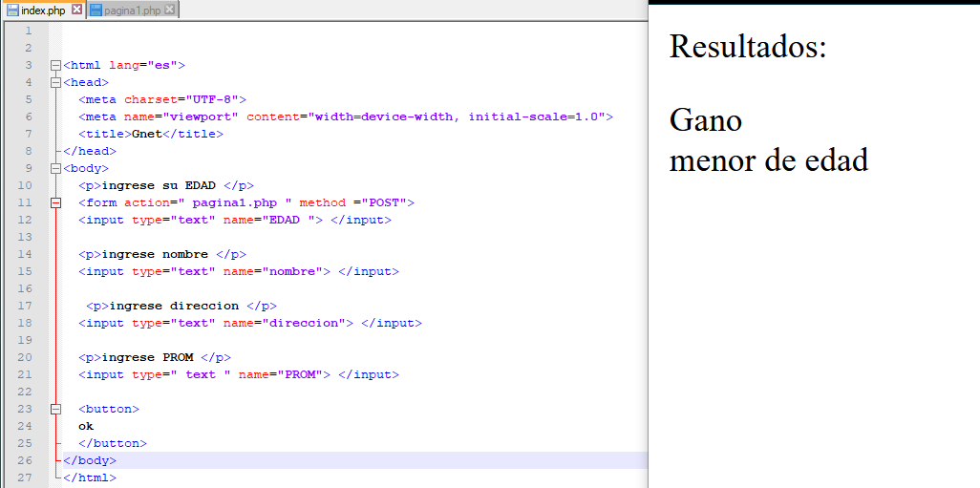Click the opening <button> tag on line 23
The height and width of the screenshot is (488, 980).
point(109,409)
